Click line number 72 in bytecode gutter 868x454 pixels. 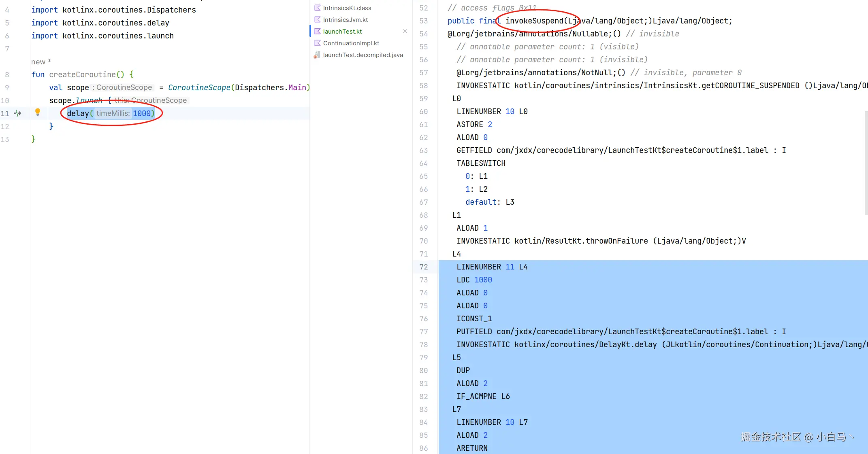coord(423,267)
